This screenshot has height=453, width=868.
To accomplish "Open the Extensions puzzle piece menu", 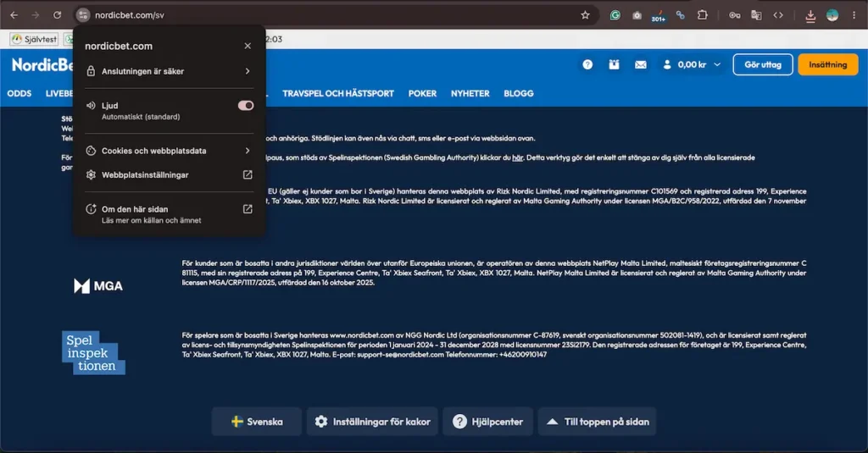I will [702, 15].
